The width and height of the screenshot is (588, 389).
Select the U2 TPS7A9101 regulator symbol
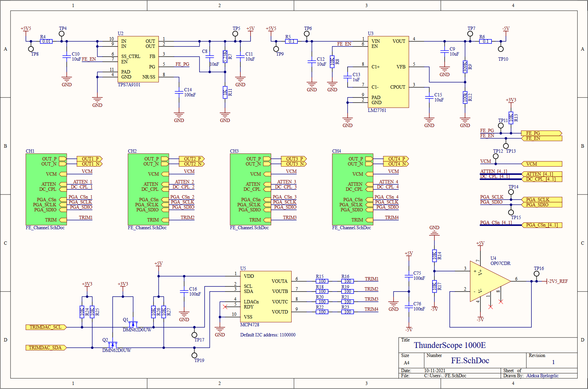[138, 59]
